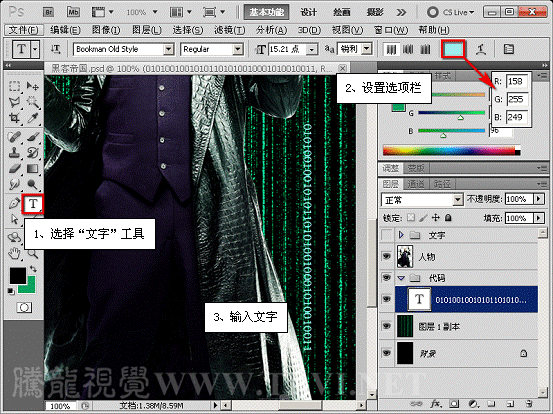Viewport: 553px width, 414px height.
Task: Open font style dropdown Regular
Action: 238,49
